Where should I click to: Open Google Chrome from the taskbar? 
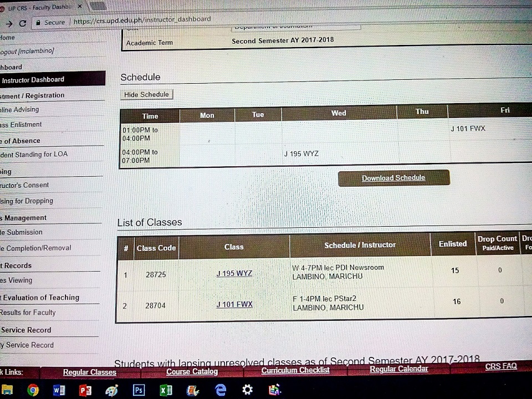coord(33,390)
